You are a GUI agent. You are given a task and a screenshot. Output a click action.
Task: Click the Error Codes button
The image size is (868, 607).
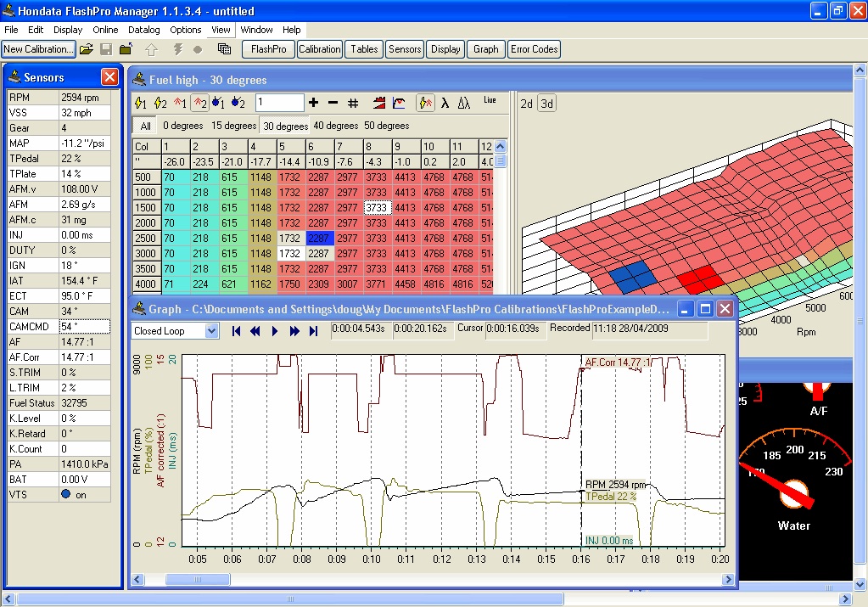(535, 49)
